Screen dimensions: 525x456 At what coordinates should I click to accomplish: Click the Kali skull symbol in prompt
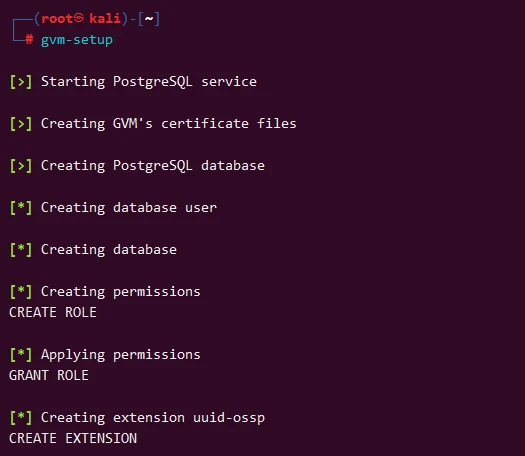[78, 18]
